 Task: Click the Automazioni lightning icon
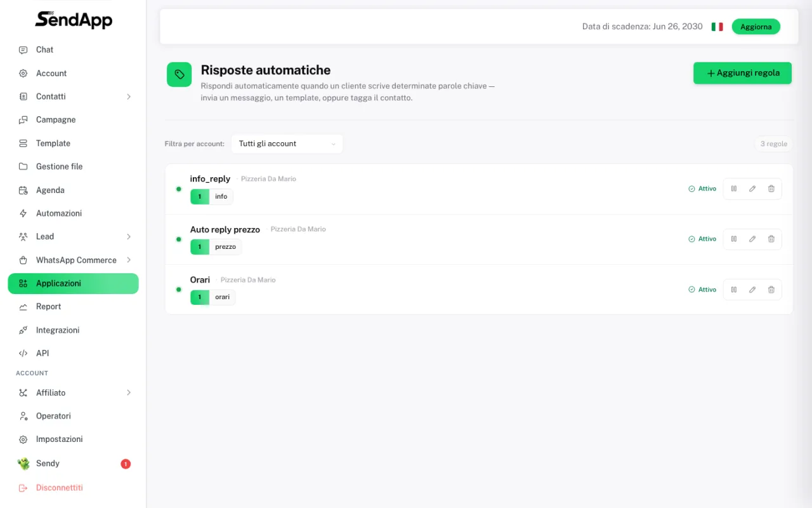pos(23,213)
